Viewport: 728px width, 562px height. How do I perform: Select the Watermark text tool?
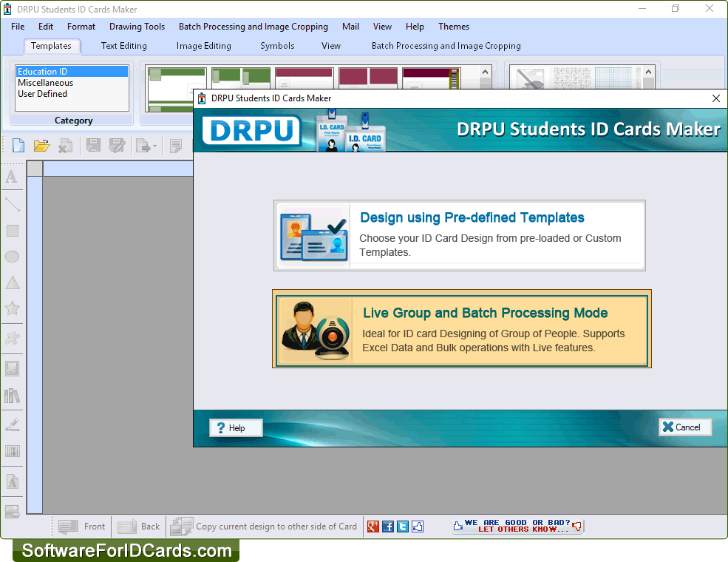point(12,482)
